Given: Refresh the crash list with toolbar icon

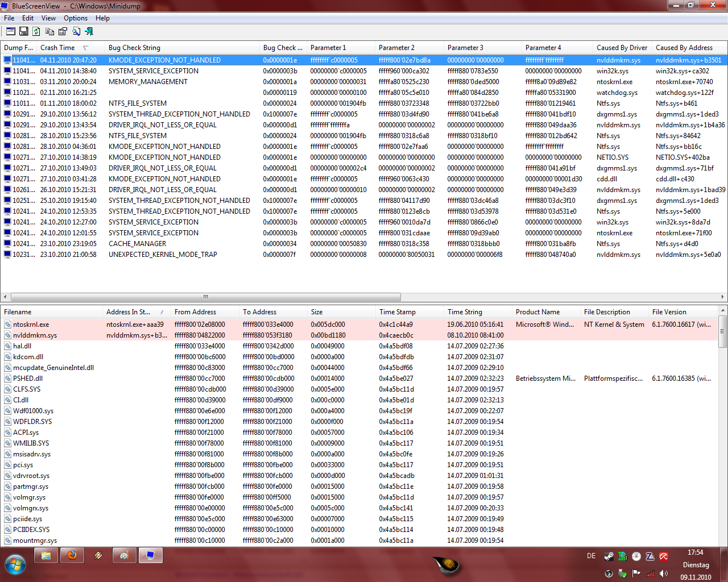Looking at the screenshot, I should coord(36,31).
